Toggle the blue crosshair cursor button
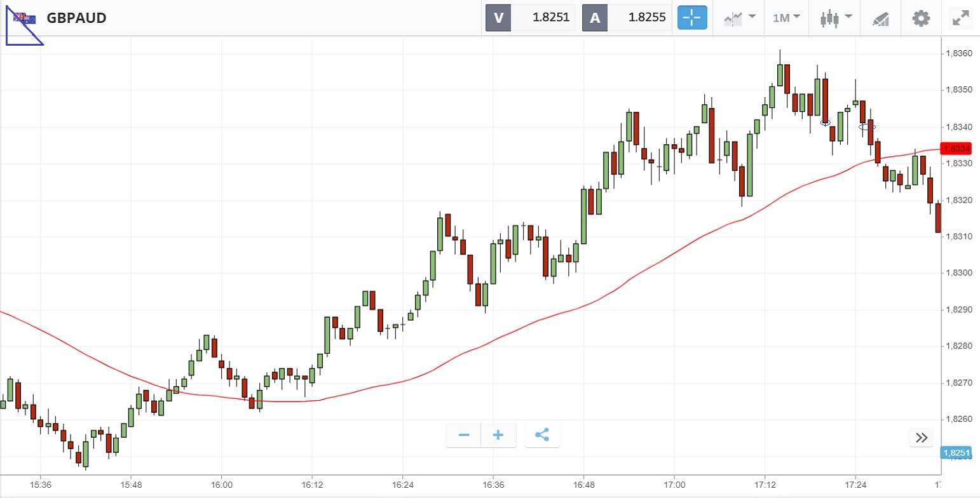980x498 pixels. pyautogui.click(x=692, y=18)
